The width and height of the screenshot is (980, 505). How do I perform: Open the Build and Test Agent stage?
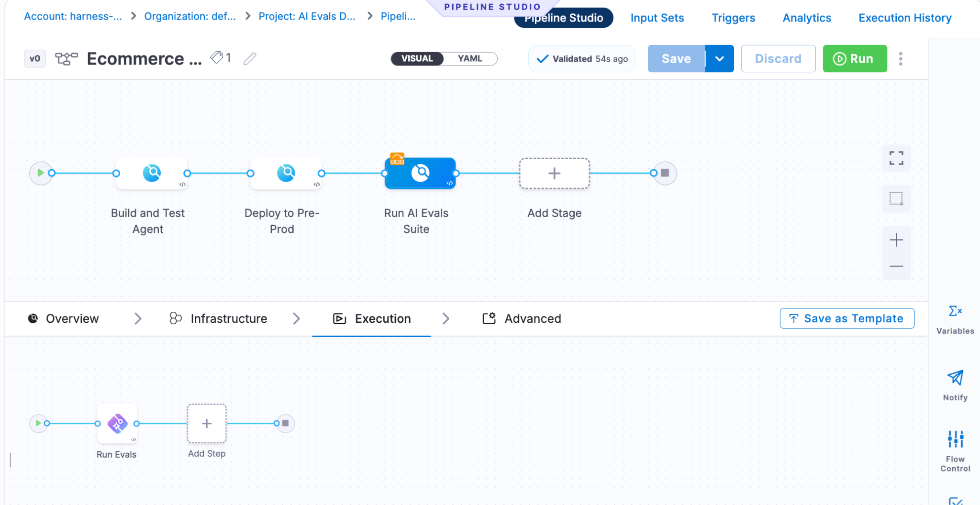point(152,173)
